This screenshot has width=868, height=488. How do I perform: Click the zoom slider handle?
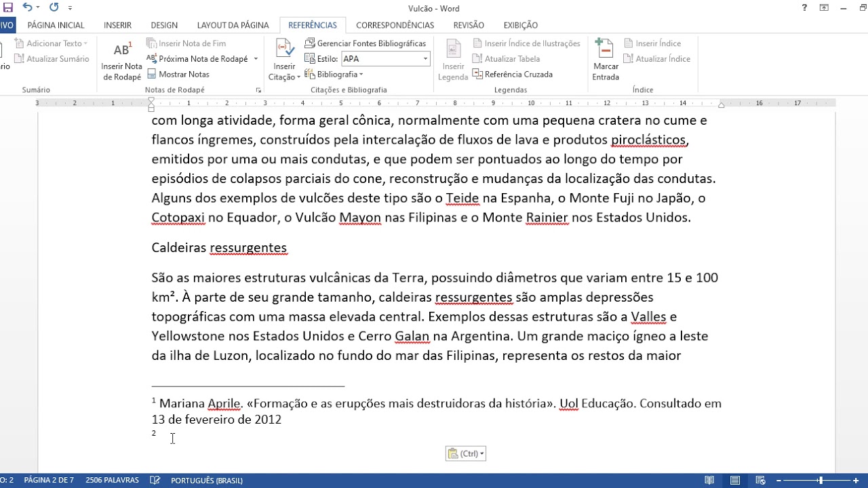(821, 481)
